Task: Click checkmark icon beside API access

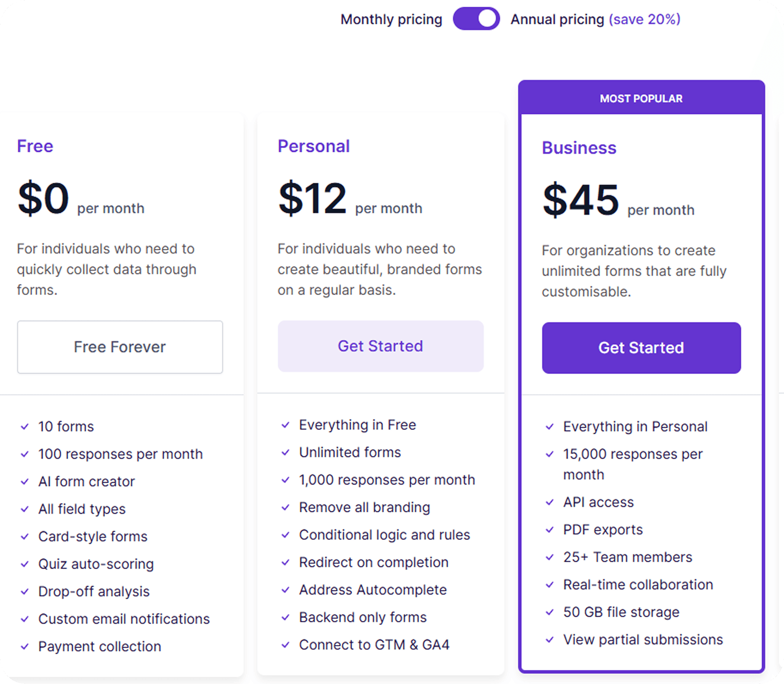Action: pyautogui.click(x=550, y=503)
